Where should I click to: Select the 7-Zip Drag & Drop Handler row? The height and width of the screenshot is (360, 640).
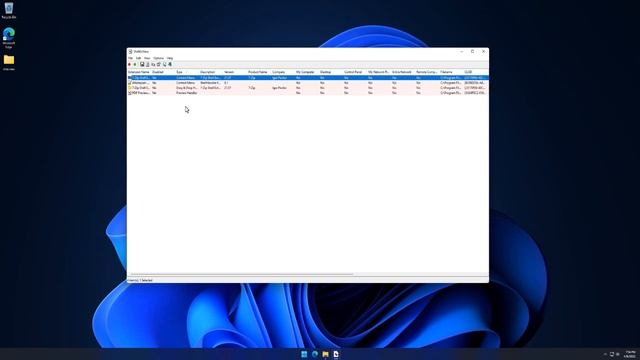(308, 88)
